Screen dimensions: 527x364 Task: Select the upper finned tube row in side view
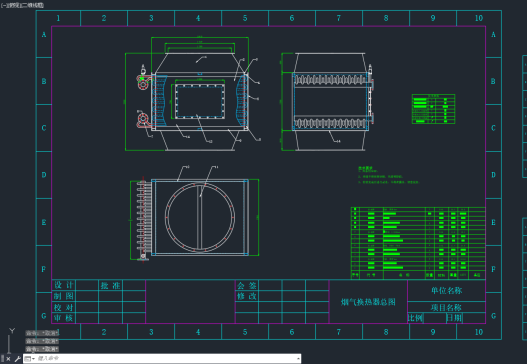330,80
